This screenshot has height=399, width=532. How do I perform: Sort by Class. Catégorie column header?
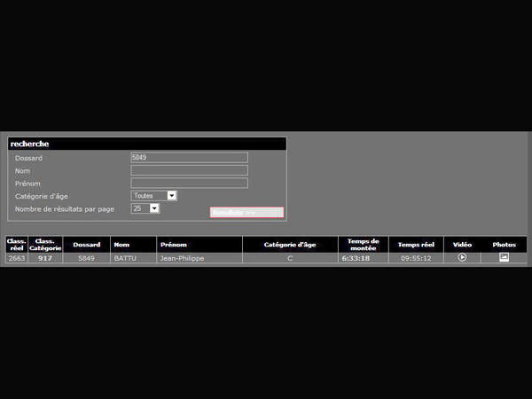[x=45, y=245]
